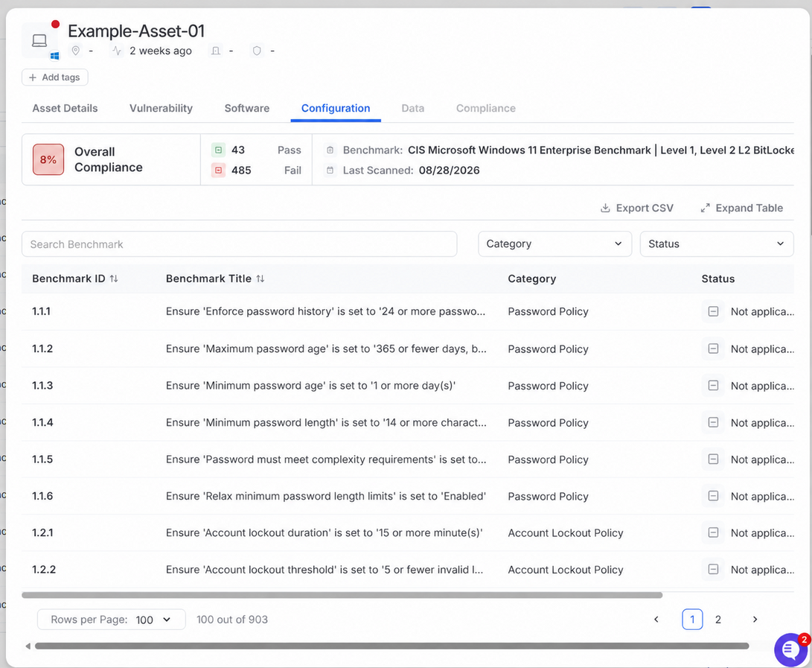Screen dimensions: 812x668
Task: Sort by Benchmark ID column arrows
Action: tap(114, 279)
